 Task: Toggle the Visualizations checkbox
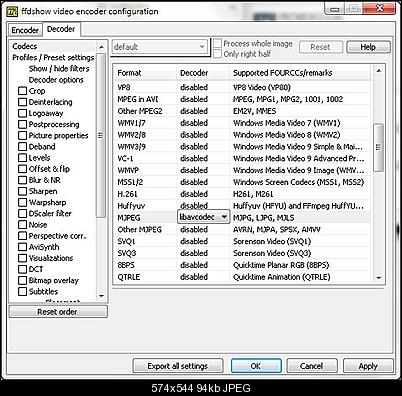tap(23, 258)
